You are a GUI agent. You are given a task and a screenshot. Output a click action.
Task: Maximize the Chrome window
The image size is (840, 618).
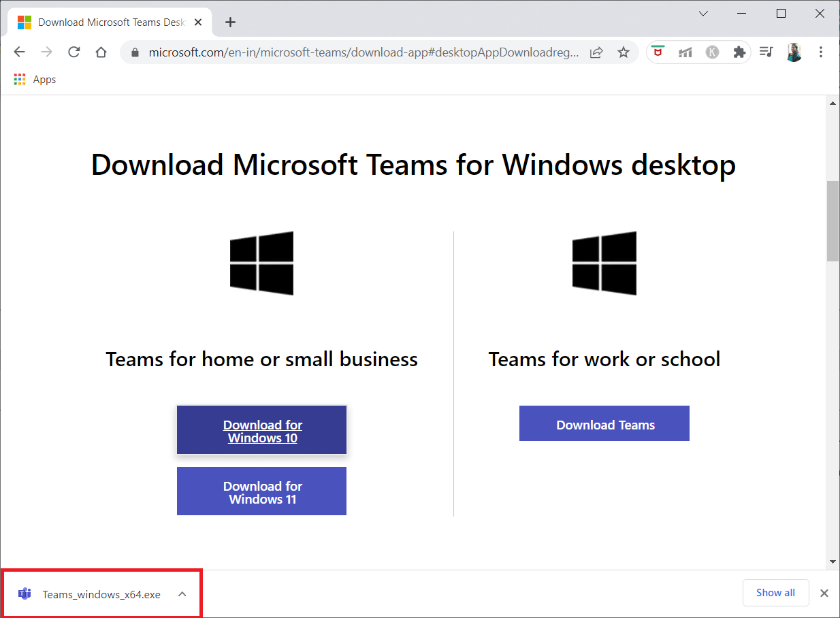point(781,13)
